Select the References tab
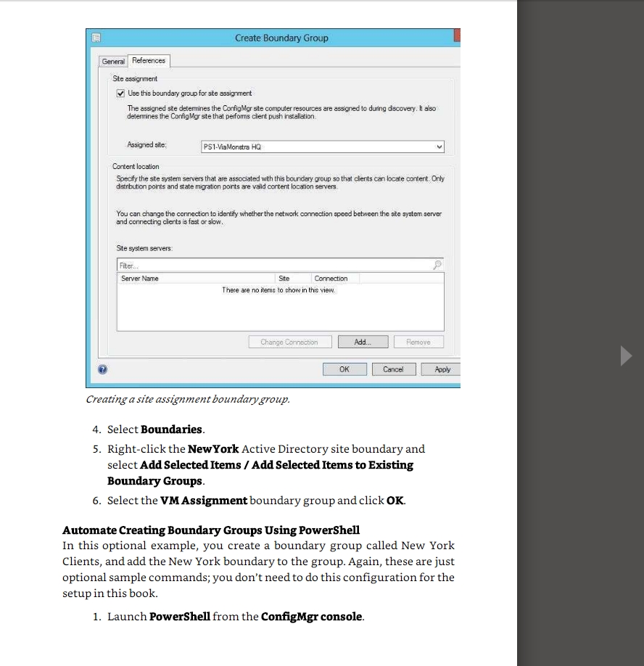The image size is (644, 666). click(149, 61)
